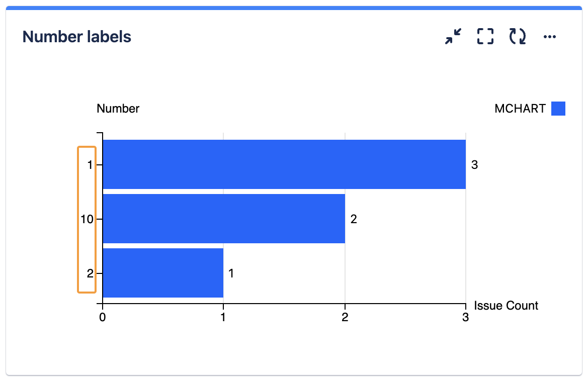588x381 pixels.
Task: Select the bar for number 2
Action: tap(163, 273)
